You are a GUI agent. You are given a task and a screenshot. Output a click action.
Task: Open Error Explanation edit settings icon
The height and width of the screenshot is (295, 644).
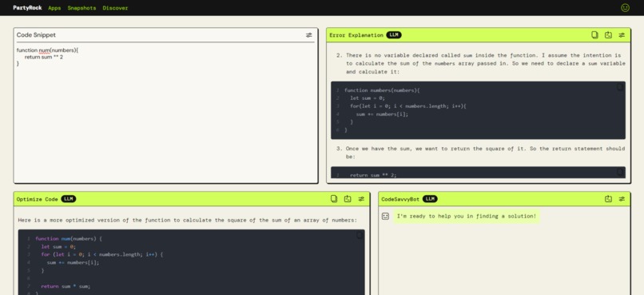coord(622,35)
